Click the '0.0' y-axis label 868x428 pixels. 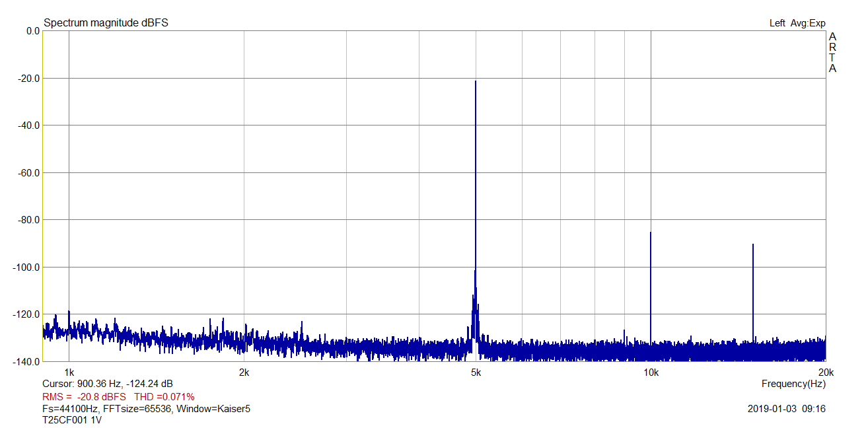click(32, 31)
